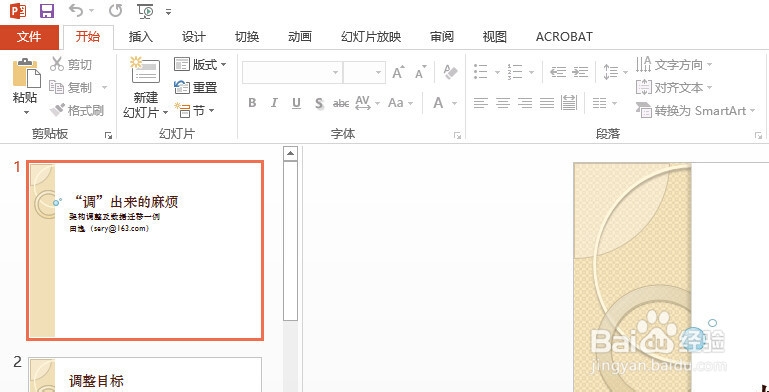The width and height of the screenshot is (769, 392).
Task: Start slideshow from beginning icon
Action: [146, 11]
